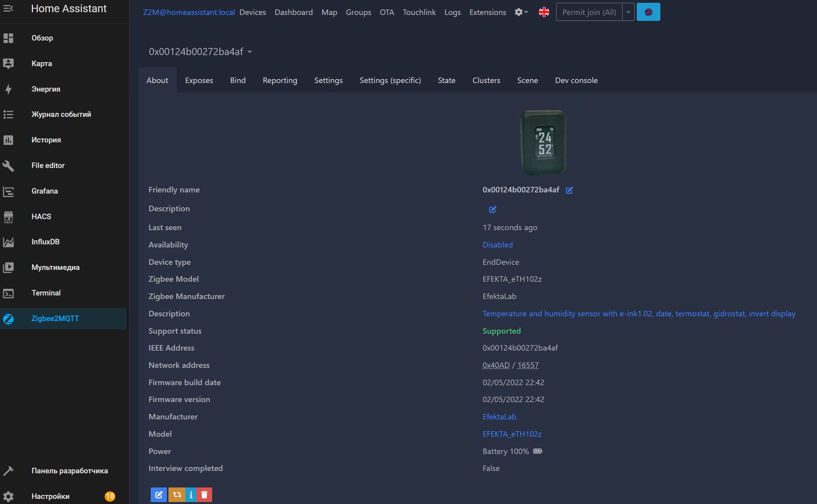Switch to the Bind tab
The height and width of the screenshot is (504, 817).
(x=238, y=80)
